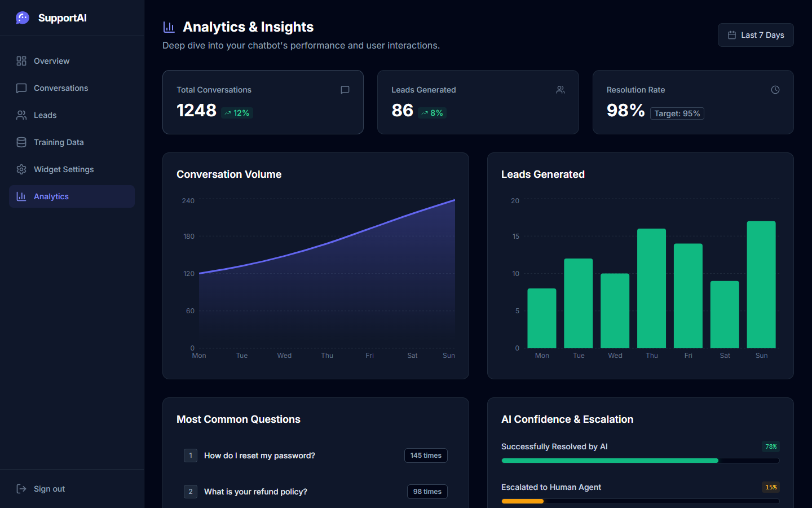Open the Conversations section
The width and height of the screenshot is (812, 508).
click(72, 88)
